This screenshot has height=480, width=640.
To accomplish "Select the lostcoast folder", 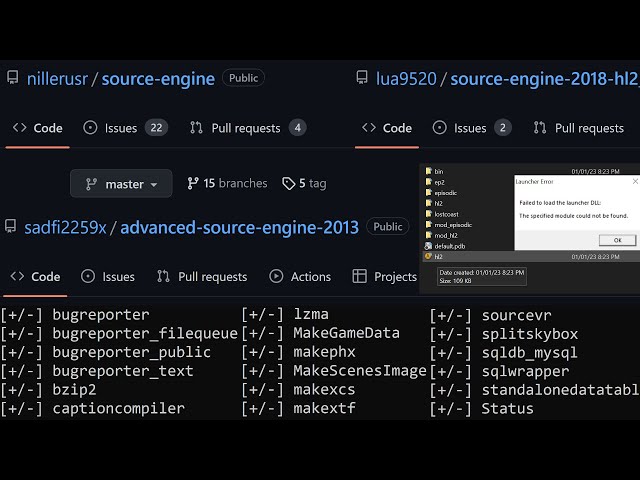I will pos(447,214).
